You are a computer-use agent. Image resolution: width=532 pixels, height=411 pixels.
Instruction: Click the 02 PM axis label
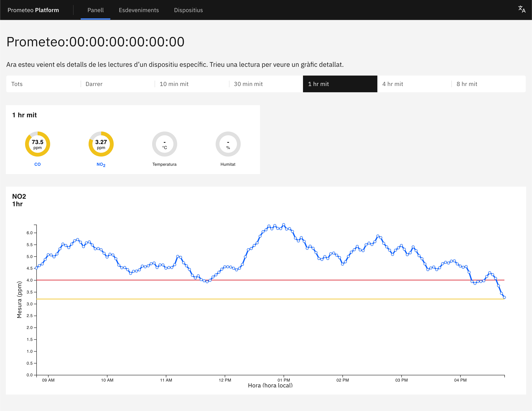click(x=342, y=380)
